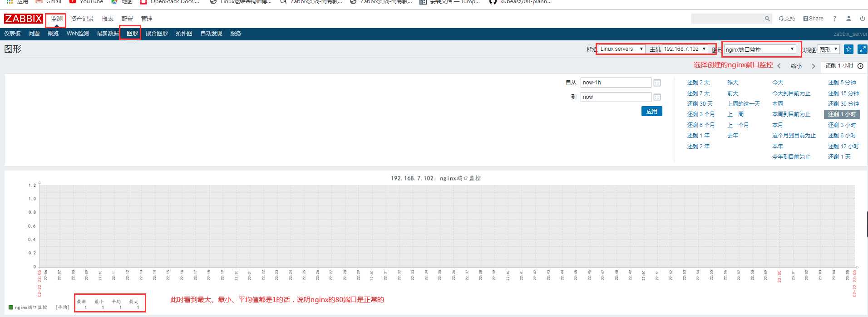Select time range 今天到目前为止

tap(791, 93)
